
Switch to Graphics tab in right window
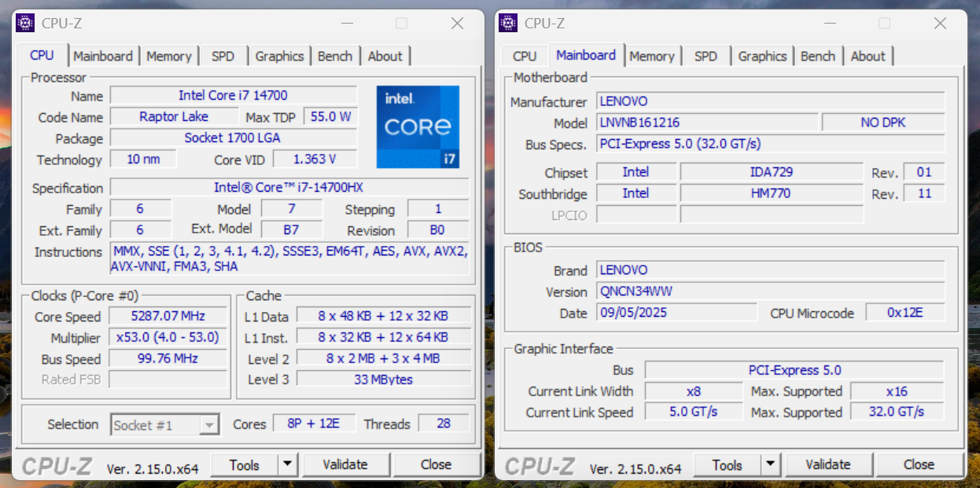point(762,57)
